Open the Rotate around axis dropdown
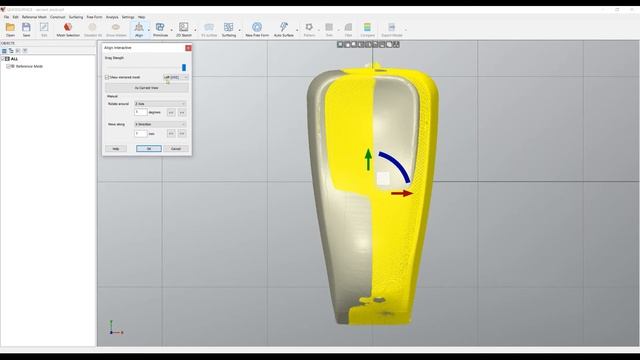Screen dimensions: 640x360 (x=160, y=104)
